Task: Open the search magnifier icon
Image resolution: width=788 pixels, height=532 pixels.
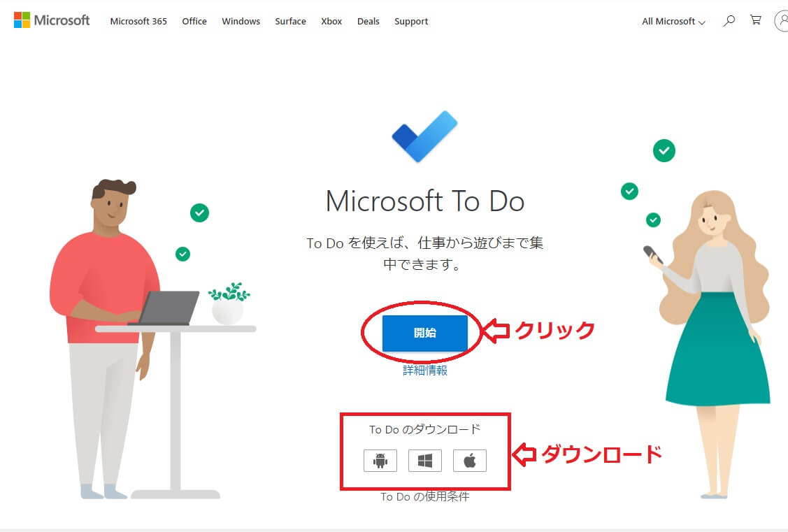Action: 729,20
